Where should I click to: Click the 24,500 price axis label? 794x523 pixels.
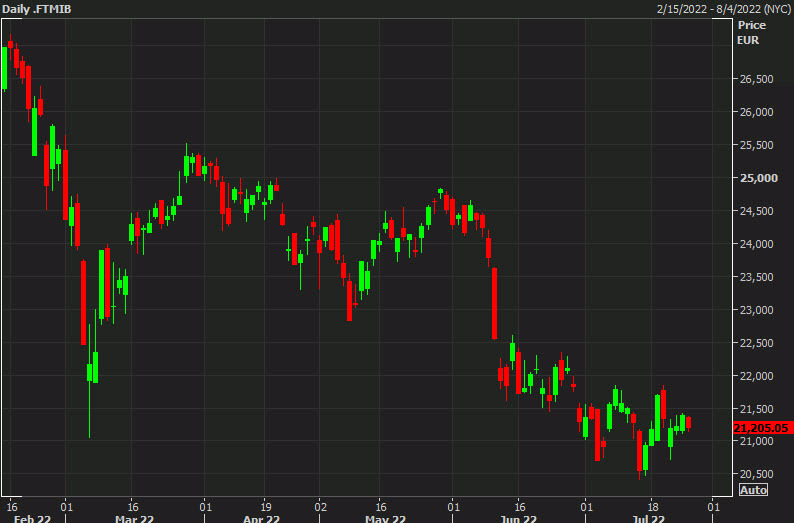757,211
